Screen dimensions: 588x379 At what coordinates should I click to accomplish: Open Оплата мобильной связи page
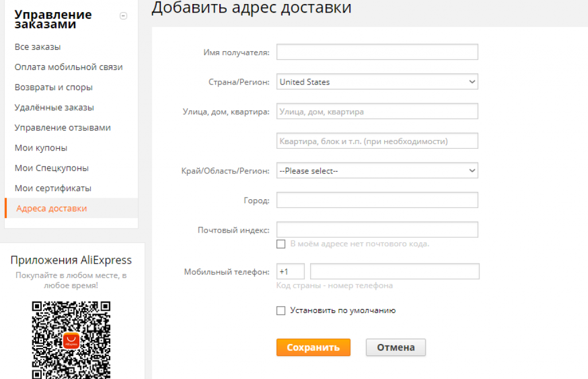(x=69, y=67)
